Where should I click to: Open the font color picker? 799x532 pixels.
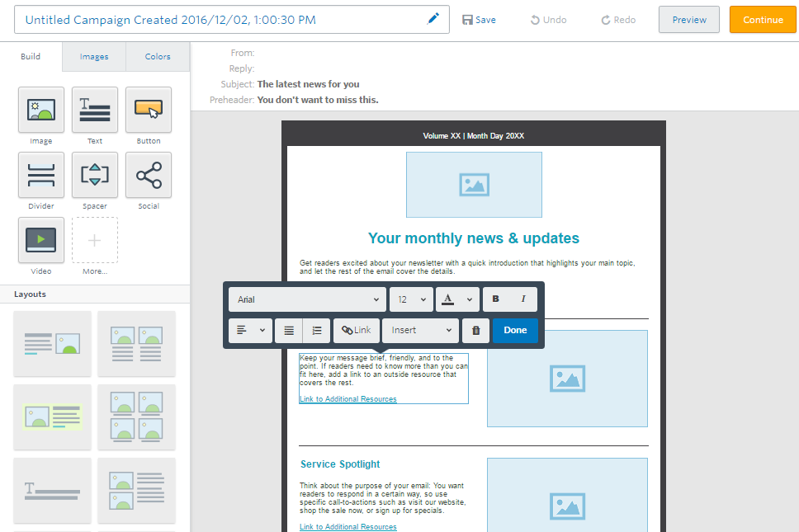click(457, 299)
